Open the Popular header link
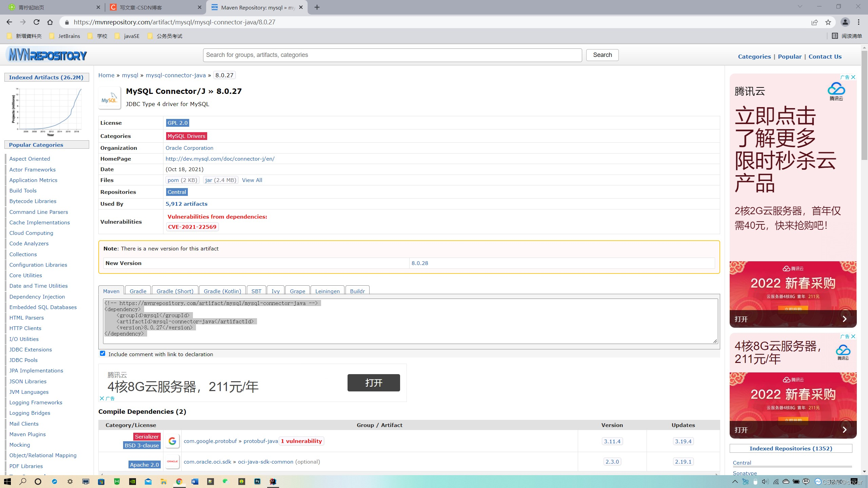868x488 pixels. tap(790, 57)
